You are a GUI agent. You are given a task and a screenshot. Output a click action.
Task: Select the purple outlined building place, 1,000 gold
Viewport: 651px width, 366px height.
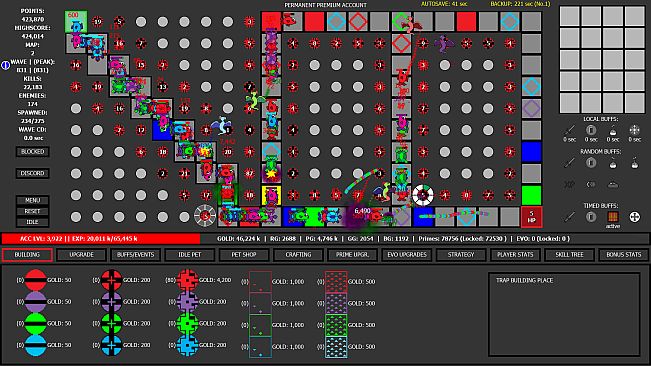tap(260, 303)
